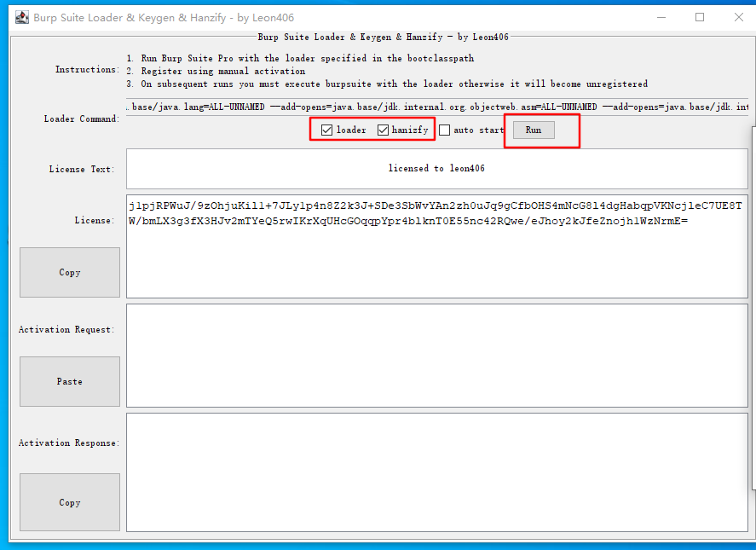756x550 pixels.
Task: Minimize the Burp Suite Loader window
Action: click(661, 17)
